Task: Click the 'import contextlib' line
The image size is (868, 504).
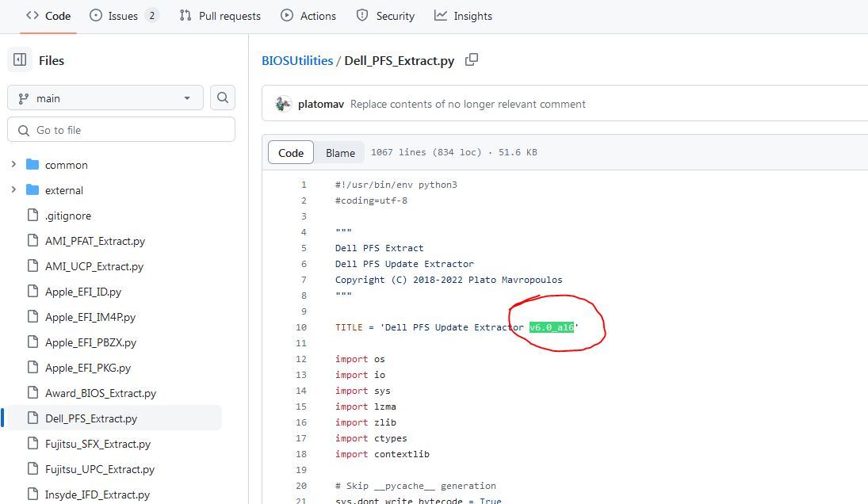Action: pyautogui.click(x=382, y=454)
